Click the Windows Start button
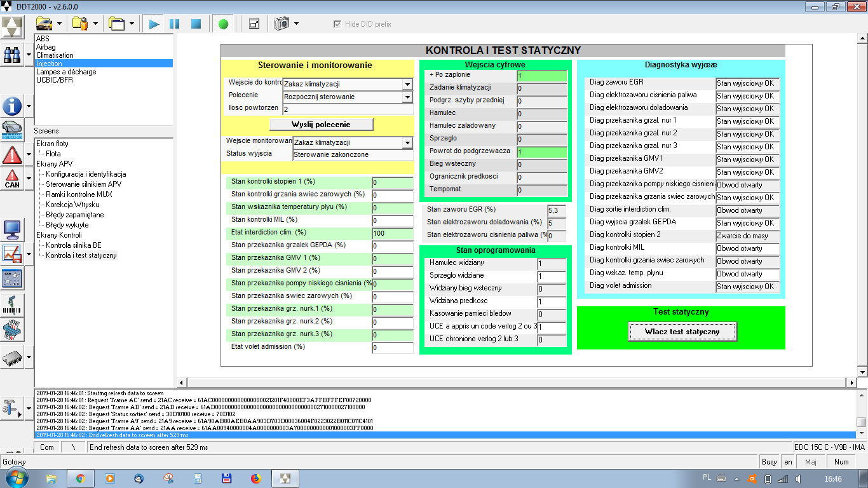This screenshot has width=868, height=488. click(16, 478)
